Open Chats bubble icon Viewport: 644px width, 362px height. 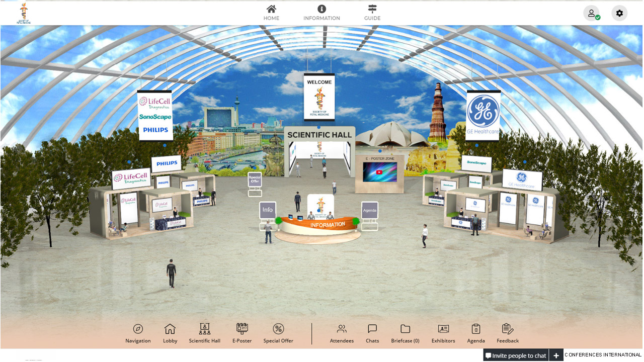click(372, 334)
